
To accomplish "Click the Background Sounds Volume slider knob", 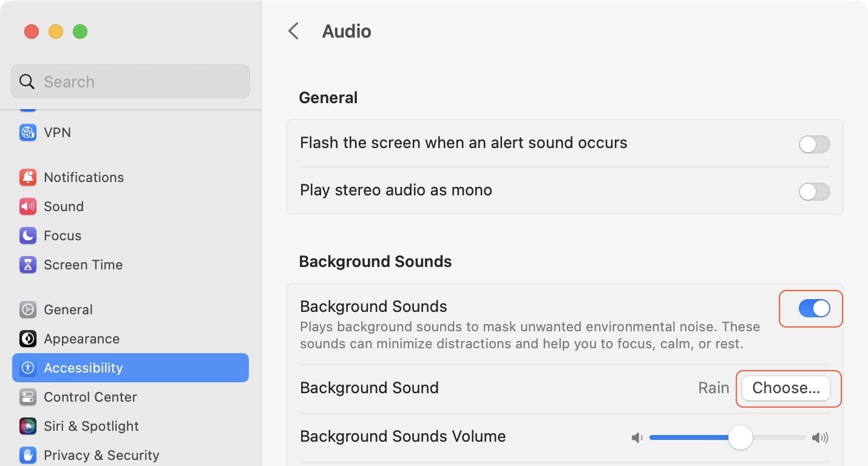I will 741,437.
